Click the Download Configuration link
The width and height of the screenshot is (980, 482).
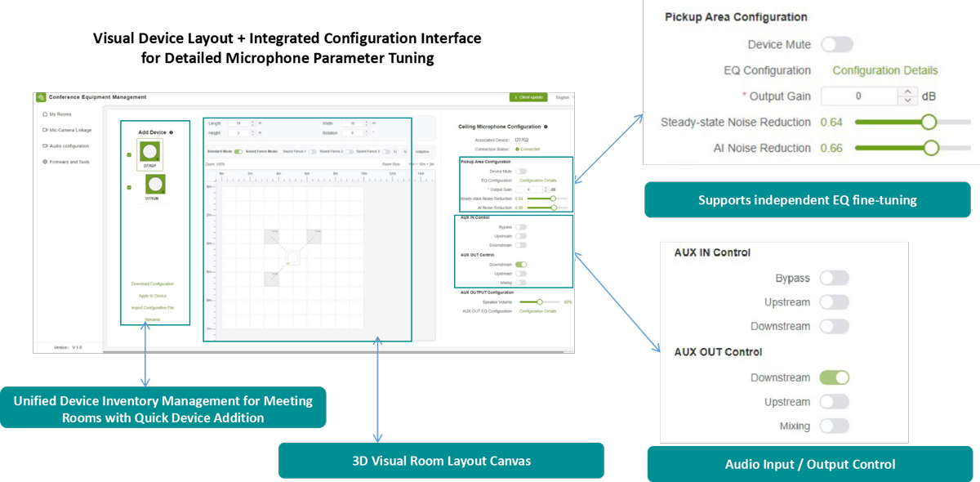(153, 283)
